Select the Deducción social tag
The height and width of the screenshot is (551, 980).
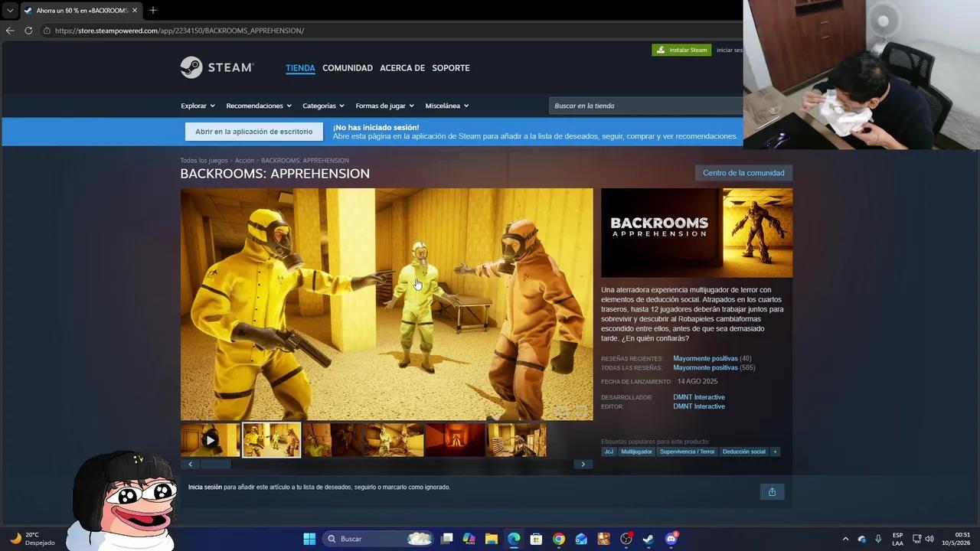pyautogui.click(x=744, y=452)
